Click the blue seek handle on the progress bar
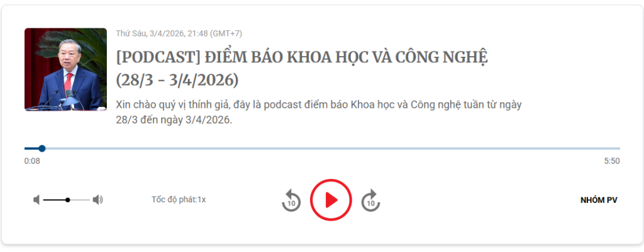 coord(42,149)
